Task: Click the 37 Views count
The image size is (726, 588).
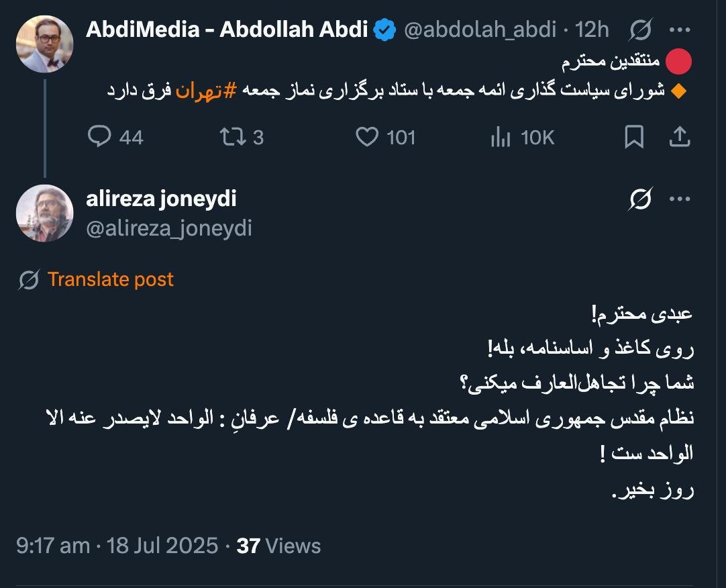Action: coord(278,546)
